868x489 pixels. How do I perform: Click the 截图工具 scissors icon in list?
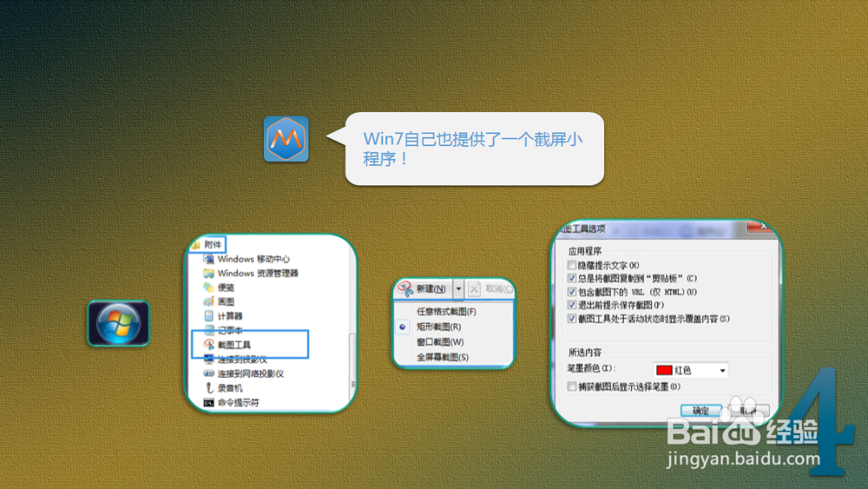[x=208, y=345]
